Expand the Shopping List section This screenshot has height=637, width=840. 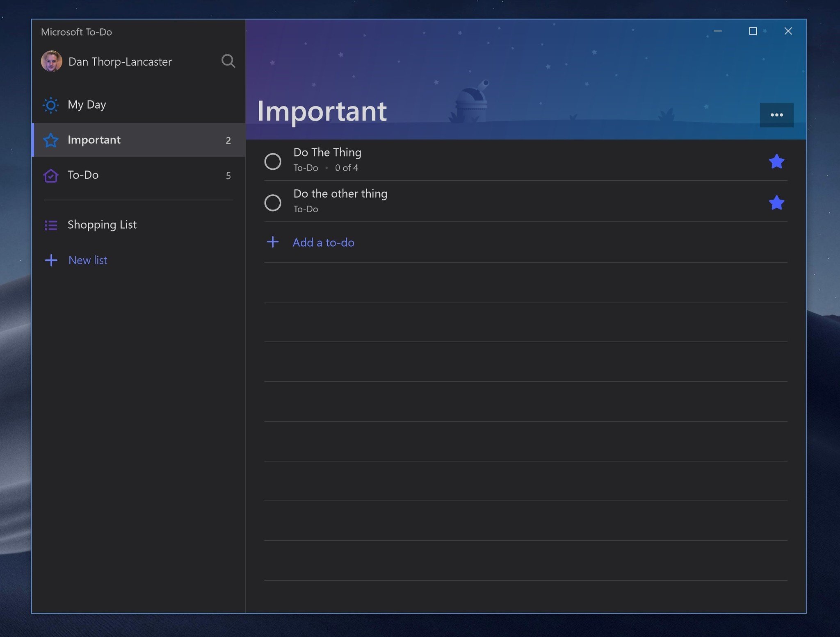coord(102,224)
